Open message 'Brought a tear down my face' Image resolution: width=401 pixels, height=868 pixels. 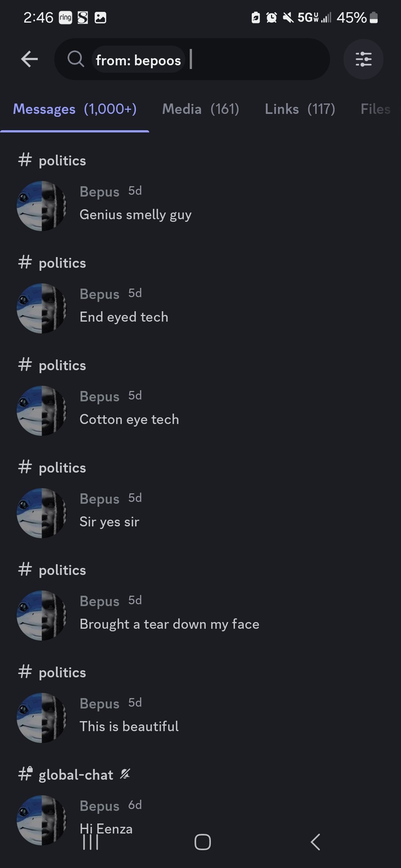coord(169,624)
